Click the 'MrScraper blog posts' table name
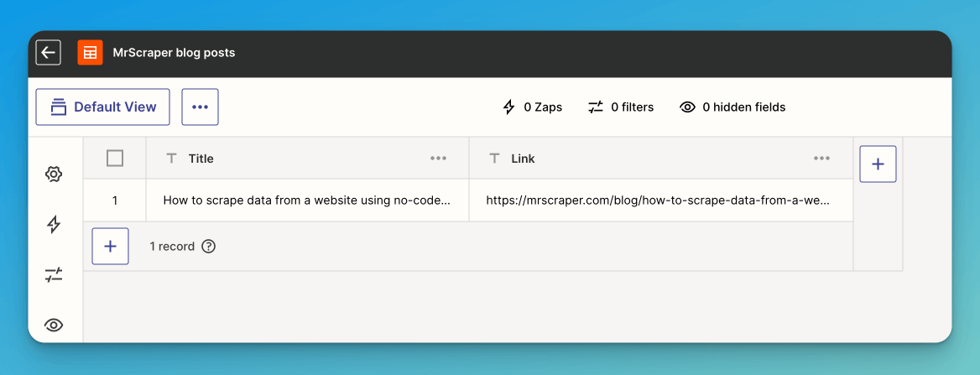This screenshot has height=375, width=980. (x=174, y=53)
